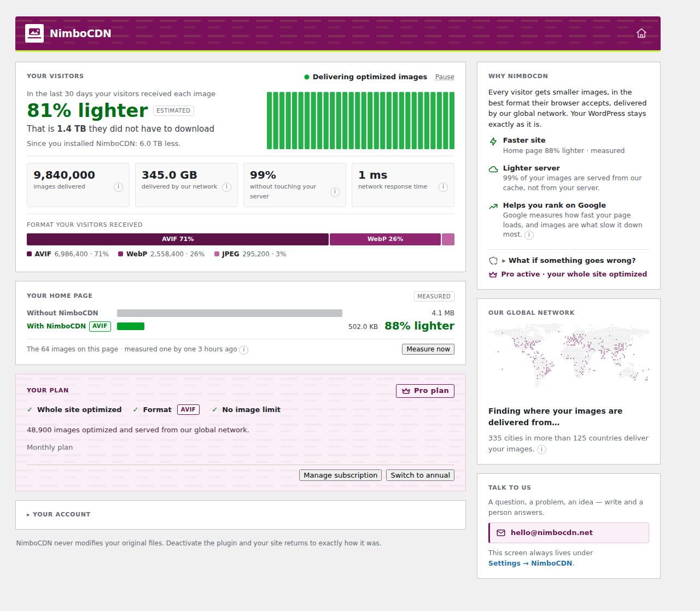Click the NimboCDN logo icon
The image size is (700, 611).
coord(34,33)
